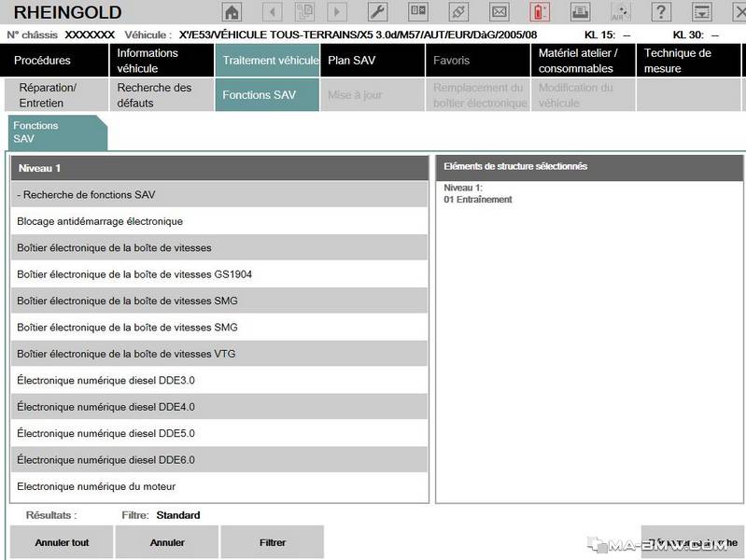Click the Filtrer button
The width and height of the screenshot is (746, 560).
point(272,542)
